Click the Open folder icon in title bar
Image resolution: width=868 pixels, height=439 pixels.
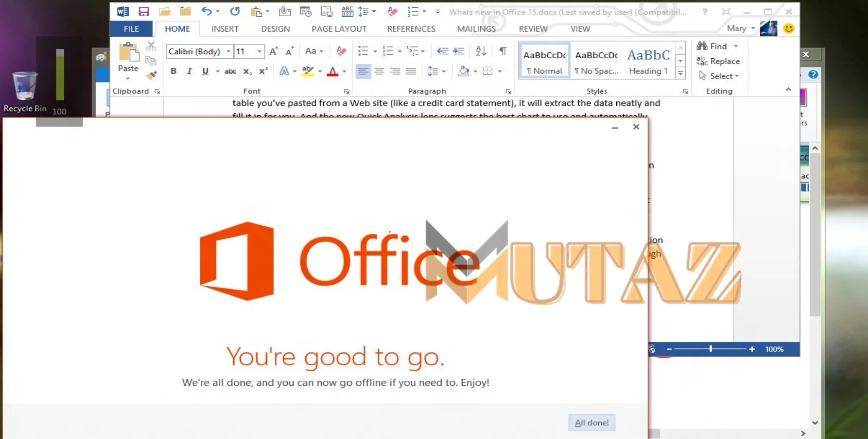(x=165, y=12)
